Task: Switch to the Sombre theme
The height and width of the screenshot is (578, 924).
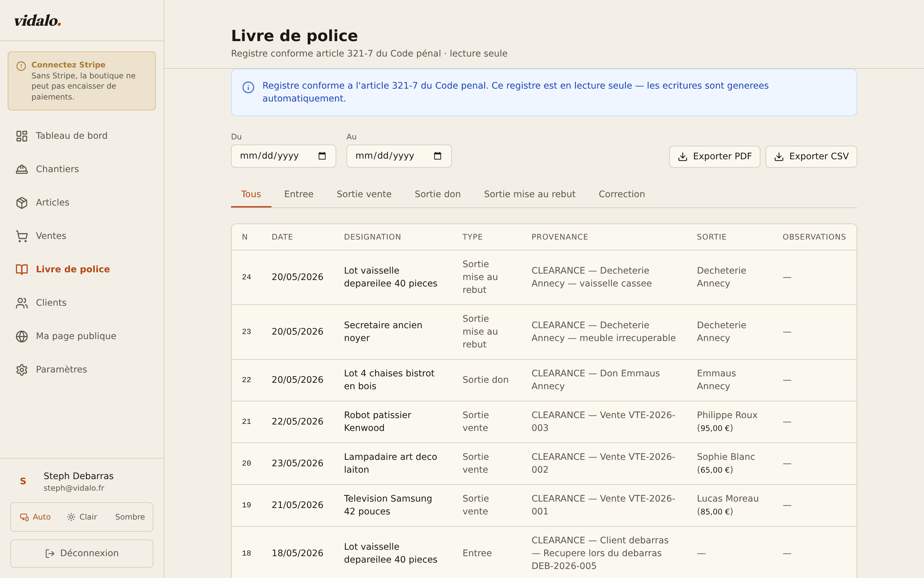Action: pyautogui.click(x=130, y=517)
